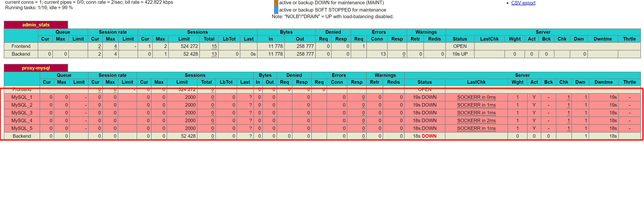Click the 'Queue' group header in proxy-mysql table
The image size is (644, 204).
[x=64, y=75]
